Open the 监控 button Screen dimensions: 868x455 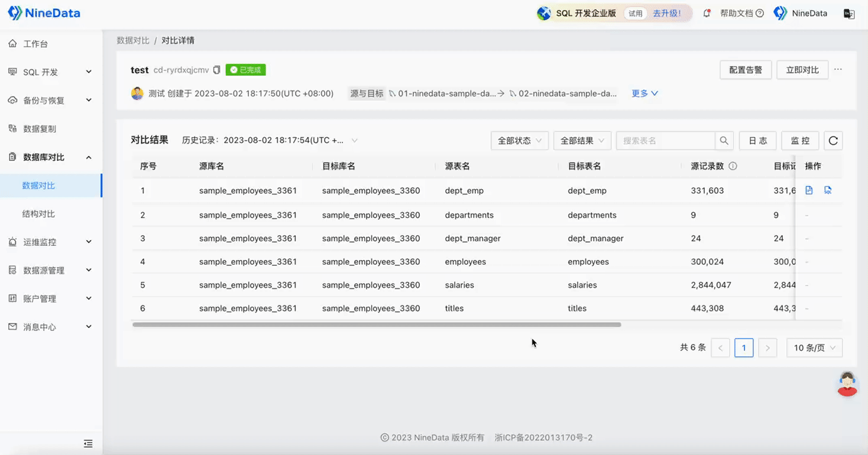pyautogui.click(x=800, y=141)
